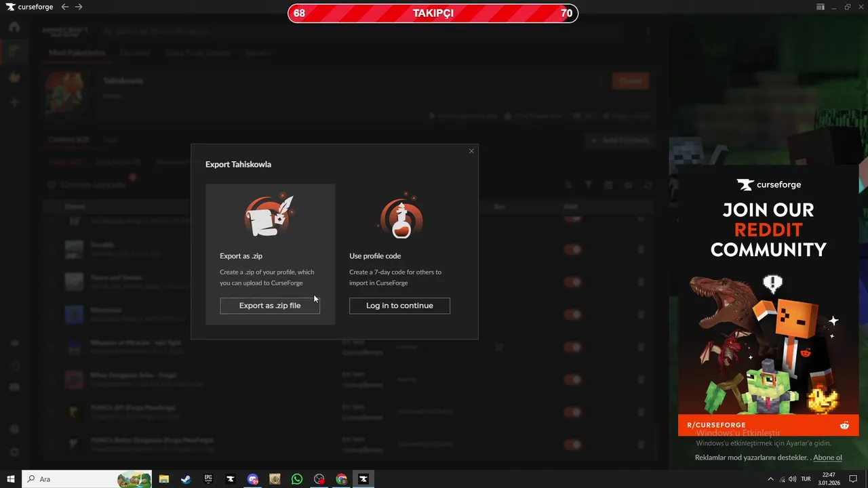This screenshot has width=868, height=488.
Task: Click the 'Create a 7-day code' description text
Action: coord(395,277)
